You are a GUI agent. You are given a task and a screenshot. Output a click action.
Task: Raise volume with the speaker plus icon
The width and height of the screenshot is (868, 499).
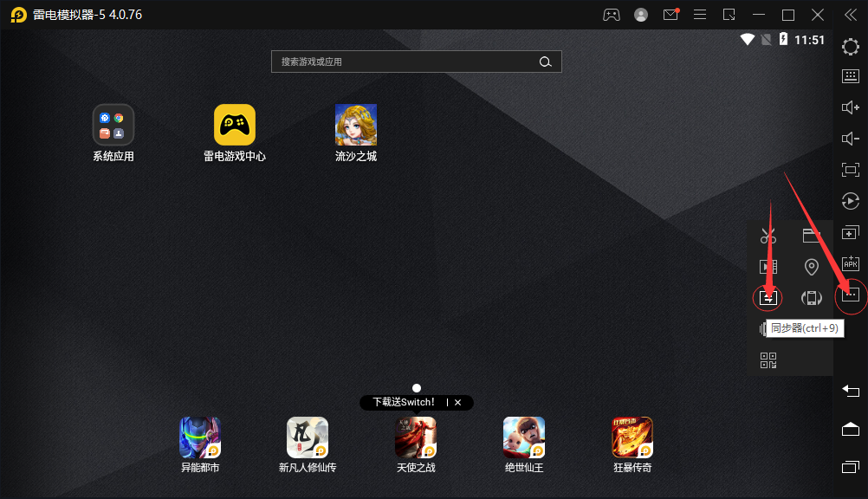[851, 107]
